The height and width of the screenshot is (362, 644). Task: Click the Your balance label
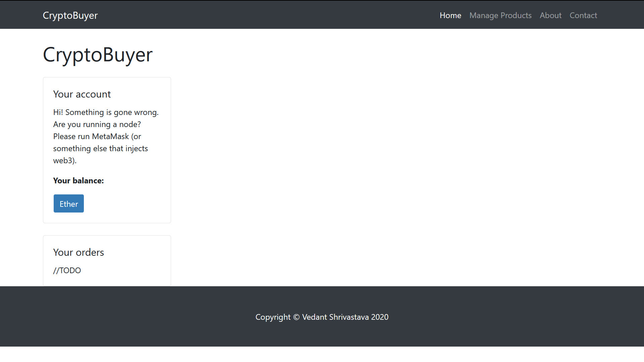tap(78, 181)
